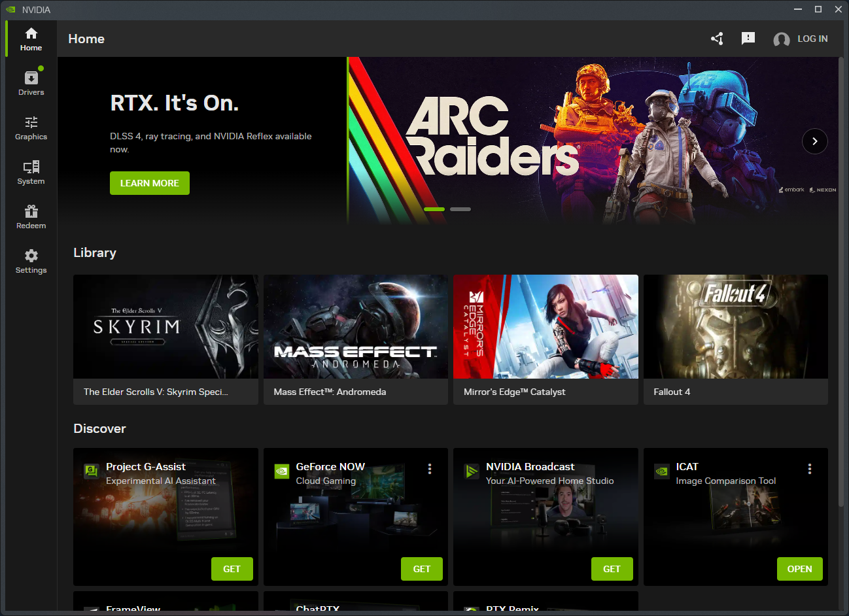Maximize the NVIDIA window
The width and height of the screenshot is (849, 616).
coord(818,9)
